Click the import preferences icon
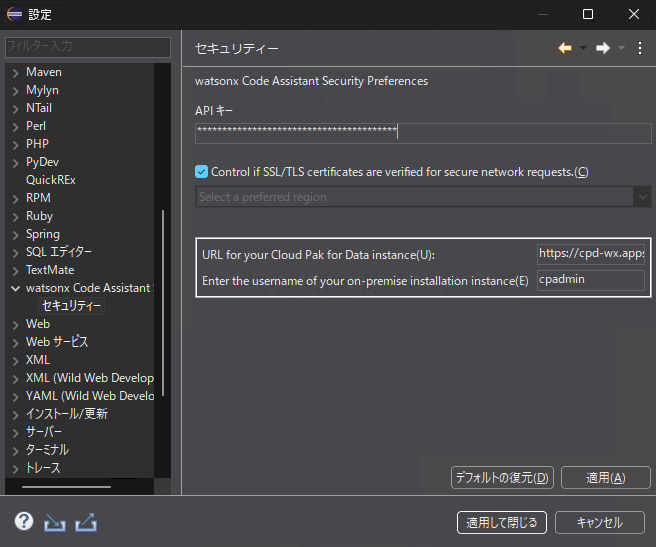656x547 pixels. tap(55, 522)
